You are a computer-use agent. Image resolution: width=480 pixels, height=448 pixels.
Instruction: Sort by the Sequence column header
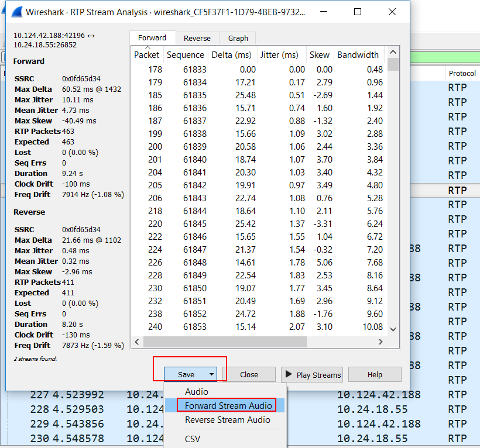pyautogui.click(x=186, y=55)
